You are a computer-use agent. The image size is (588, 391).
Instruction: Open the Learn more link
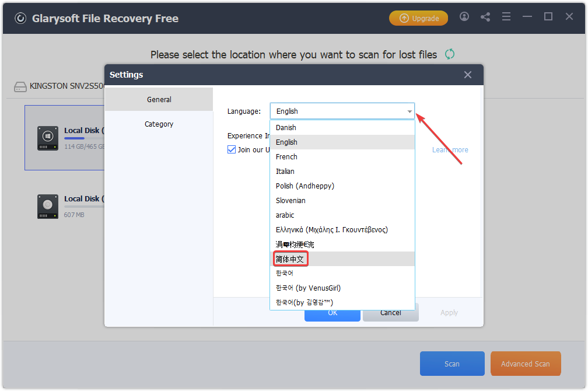[450, 149]
